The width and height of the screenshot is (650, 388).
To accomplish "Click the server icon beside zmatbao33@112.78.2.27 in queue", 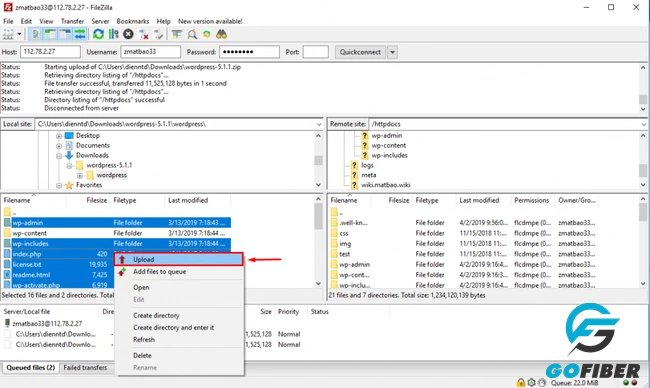I will pyautogui.click(x=7, y=323).
